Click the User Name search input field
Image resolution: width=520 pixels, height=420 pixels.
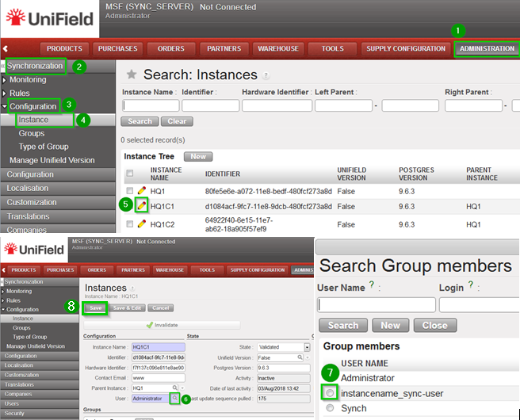(x=377, y=304)
